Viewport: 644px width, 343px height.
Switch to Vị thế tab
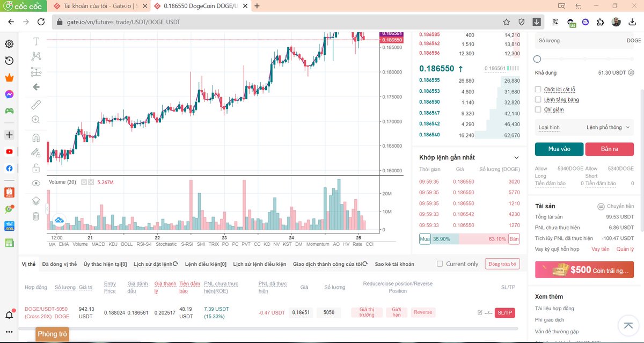click(28, 264)
